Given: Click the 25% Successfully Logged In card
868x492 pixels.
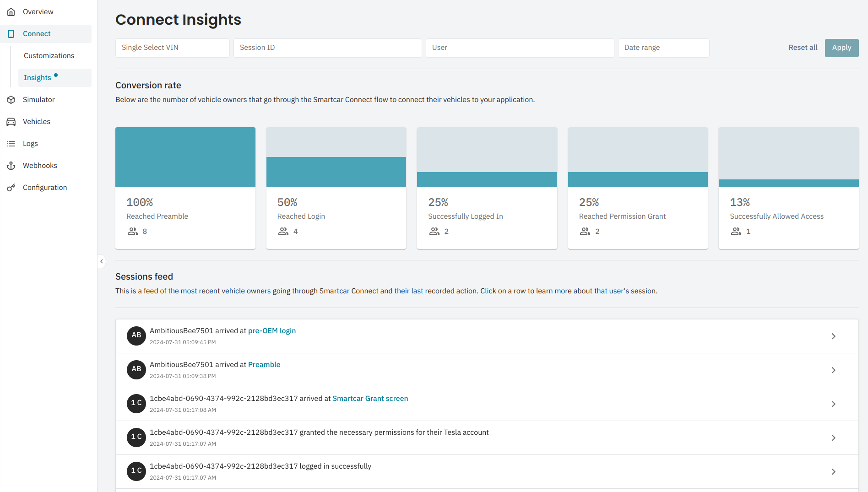Looking at the screenshot, I should pos(487,188).
